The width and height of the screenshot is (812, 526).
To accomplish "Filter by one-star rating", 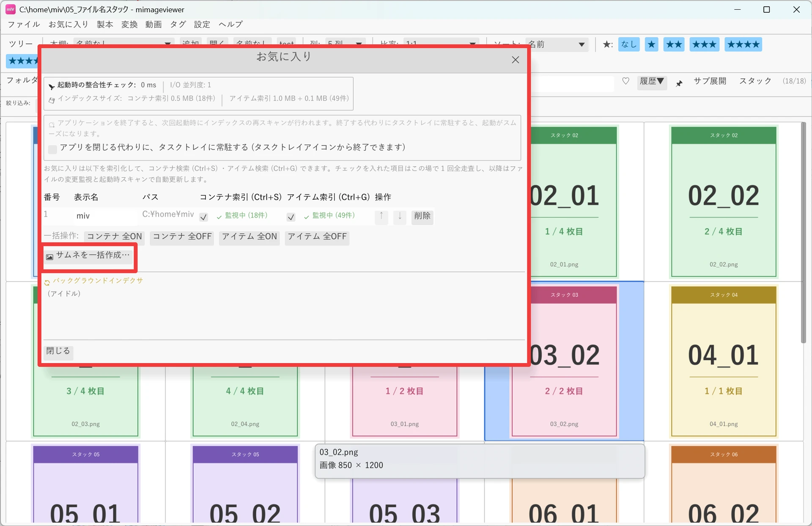I will pyautogui.click(x=651, y=44).
